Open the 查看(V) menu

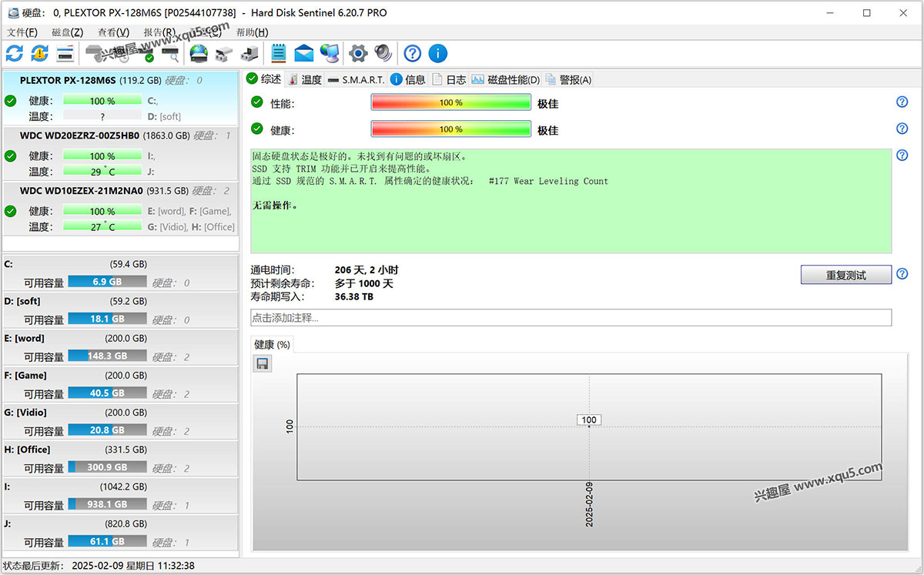tap(113, 32)
